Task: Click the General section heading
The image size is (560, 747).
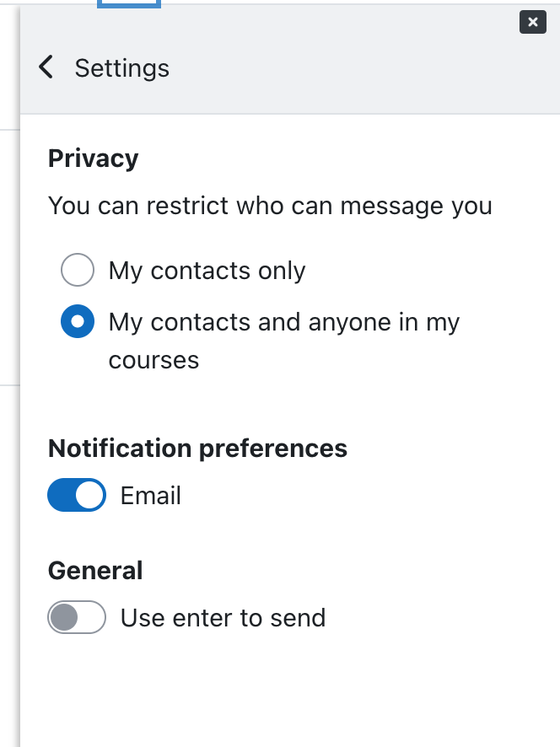Action: coord(95,570)
